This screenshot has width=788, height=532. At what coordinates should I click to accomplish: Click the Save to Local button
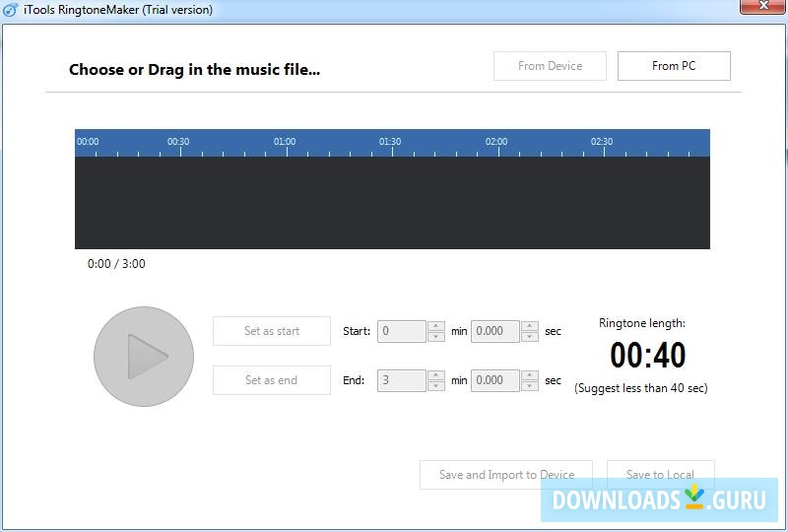(660, 475)
